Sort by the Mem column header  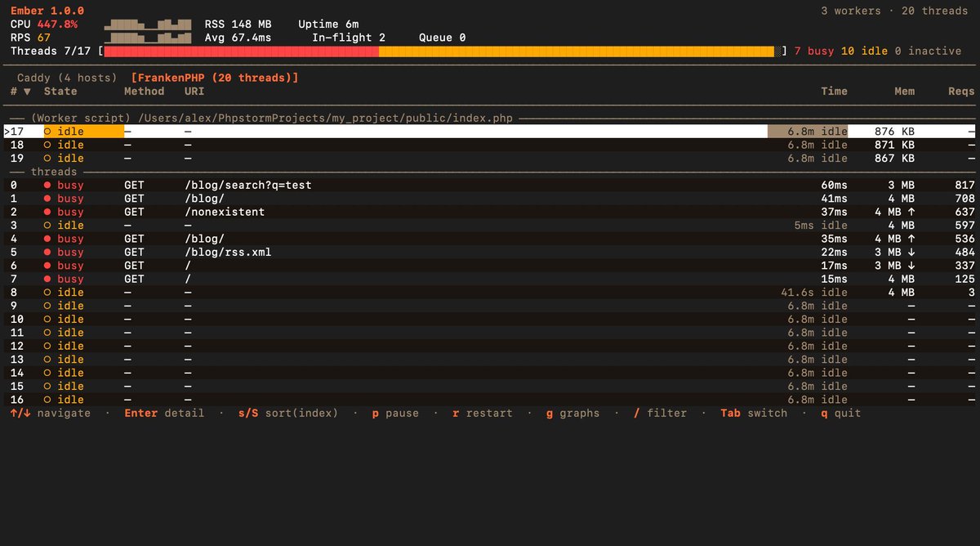pyautogui.click(x=904, y=92)
